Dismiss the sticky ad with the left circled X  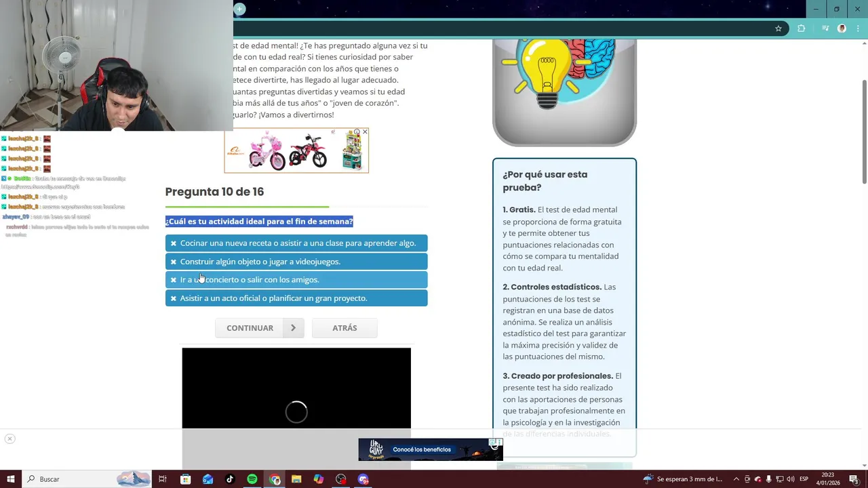click(x=9, y=439)
